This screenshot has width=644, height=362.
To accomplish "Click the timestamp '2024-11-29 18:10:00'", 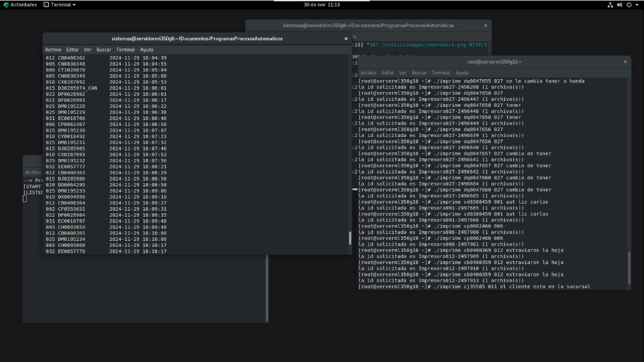I will 138,233.
